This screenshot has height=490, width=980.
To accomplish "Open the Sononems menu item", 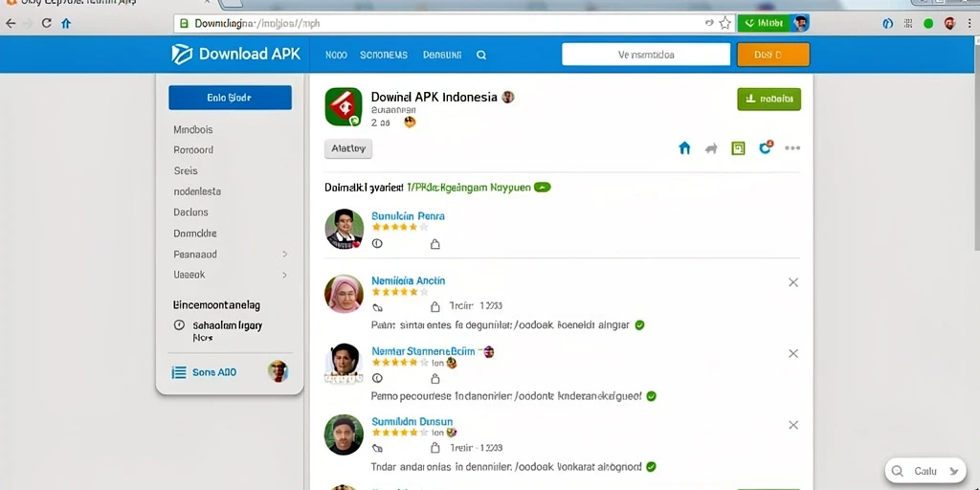I will (x=384, y=55).
